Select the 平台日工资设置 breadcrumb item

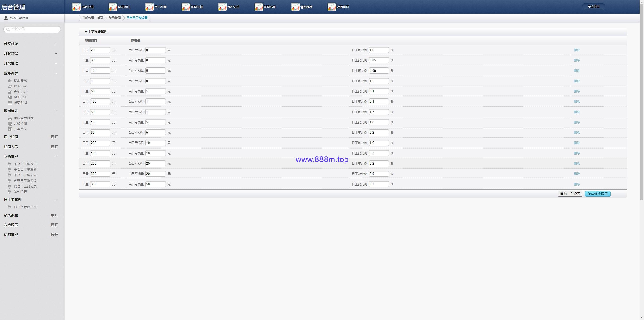137,18
